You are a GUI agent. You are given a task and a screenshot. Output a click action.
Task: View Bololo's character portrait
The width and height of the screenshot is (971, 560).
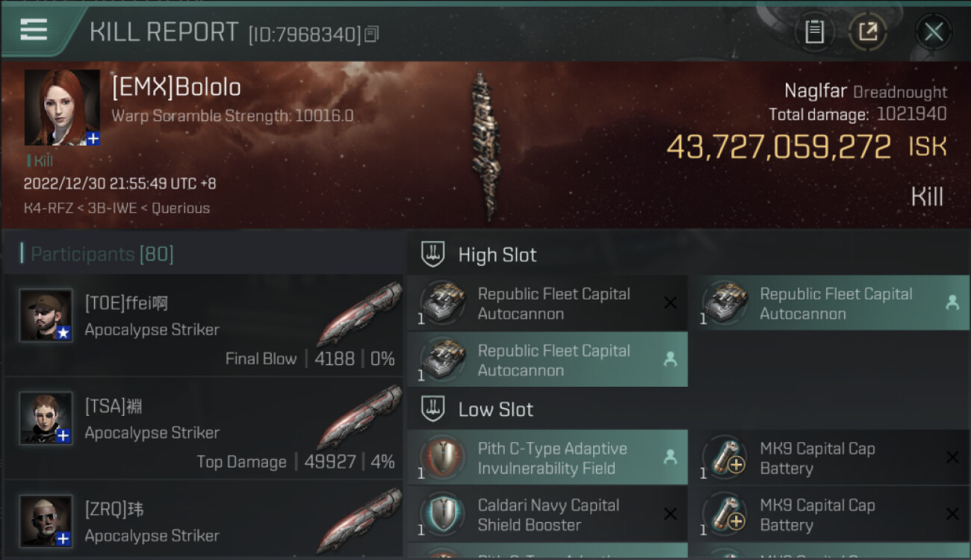pyautogui.click(x=62, y=108)
